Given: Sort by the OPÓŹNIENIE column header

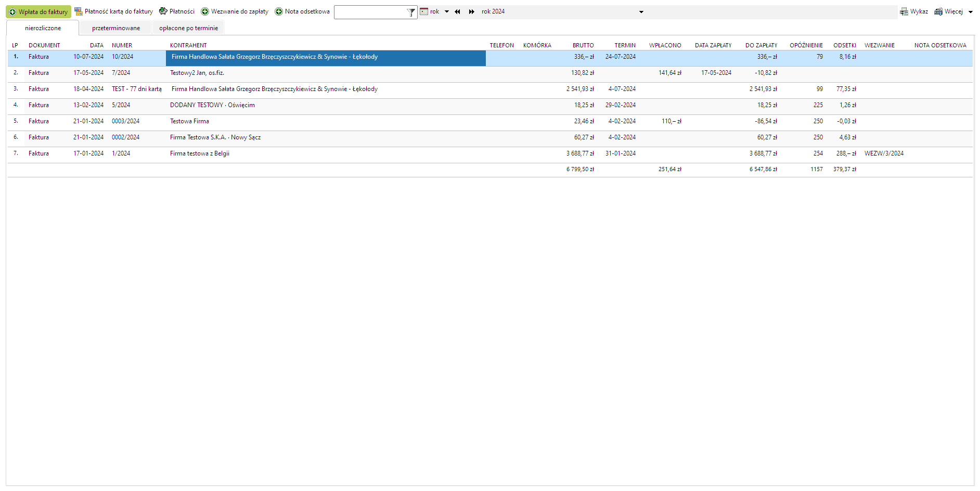Looking at the screenshot, I should coord(806,45).
